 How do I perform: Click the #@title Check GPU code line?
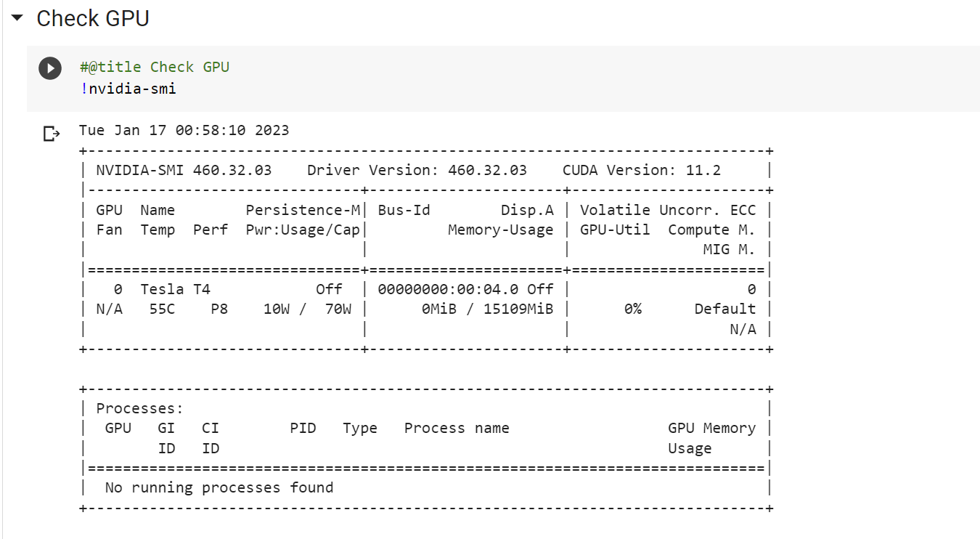155,68
